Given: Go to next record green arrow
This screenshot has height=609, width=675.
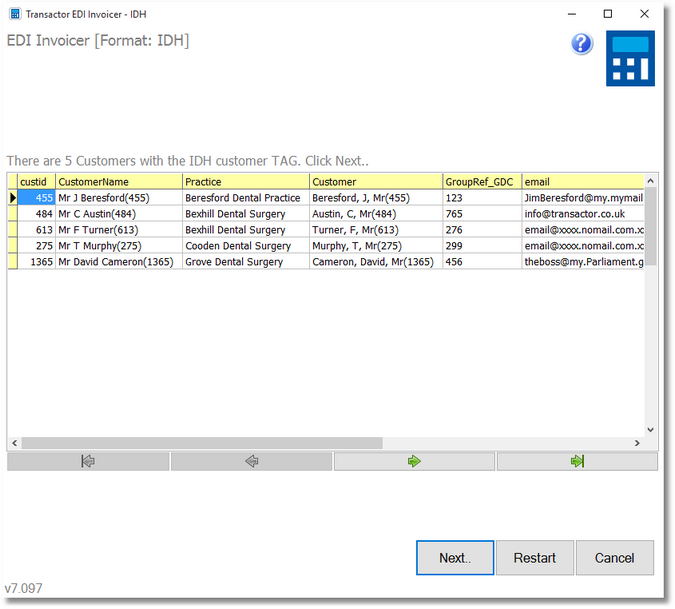Looking at the screenshot, I should coord(414,462).
